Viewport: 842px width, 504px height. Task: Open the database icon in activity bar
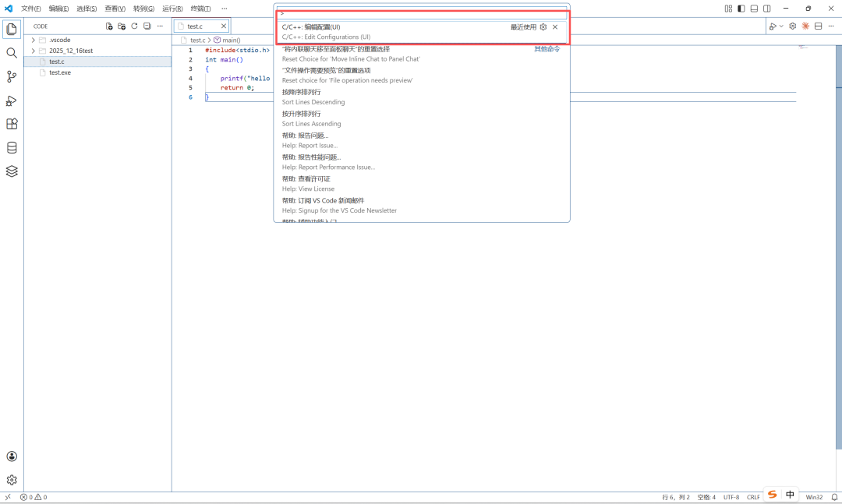click(11, 147)
